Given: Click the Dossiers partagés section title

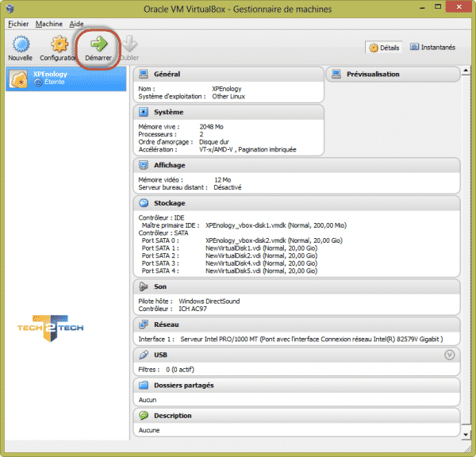Looking at the screenshot, I should (x=184, y=386).
